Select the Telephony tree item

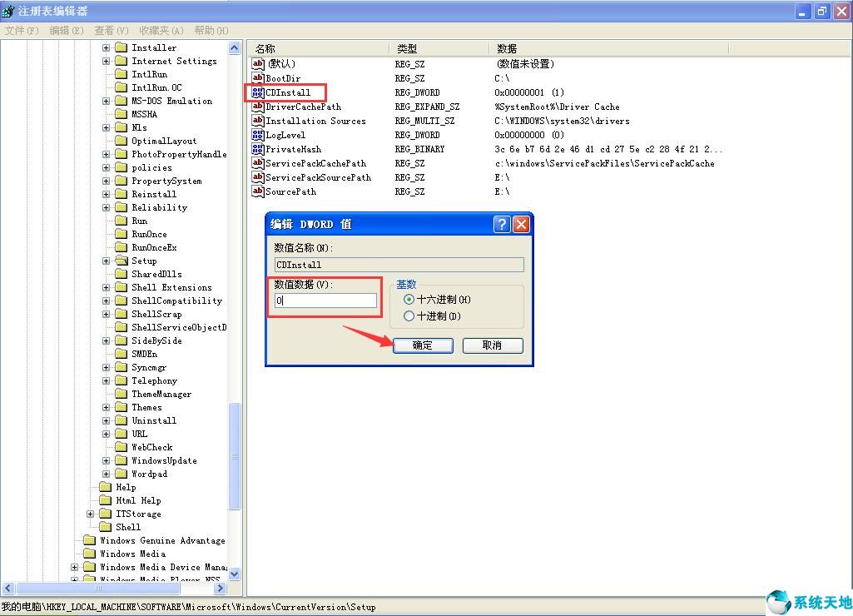155,381
